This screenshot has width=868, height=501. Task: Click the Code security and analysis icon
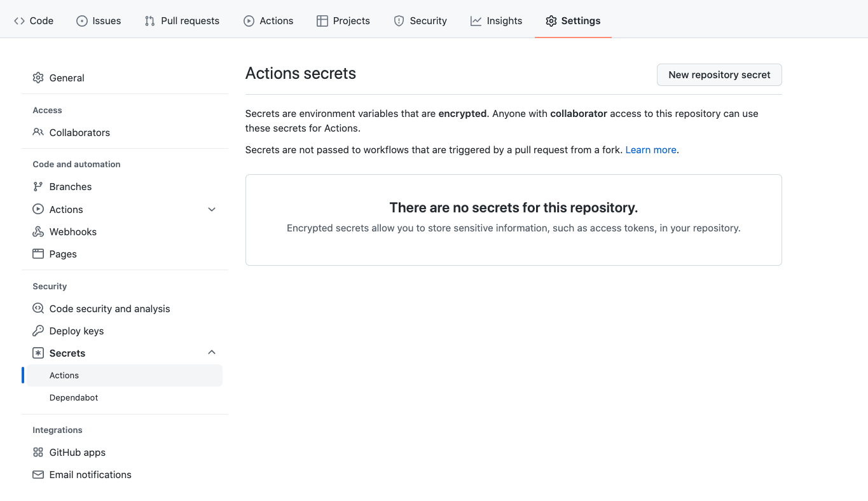tap(38, 308)
